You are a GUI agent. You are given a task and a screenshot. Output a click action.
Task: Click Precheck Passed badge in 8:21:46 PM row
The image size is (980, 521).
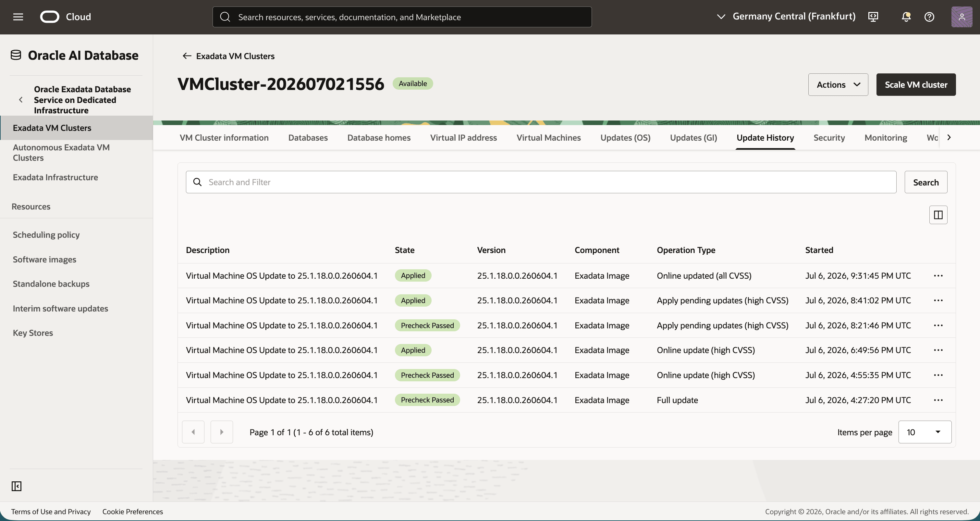(x=427, y=325)
